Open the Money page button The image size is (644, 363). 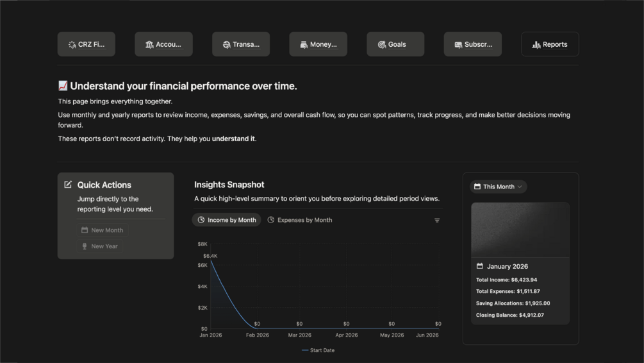tap(318, 44)
